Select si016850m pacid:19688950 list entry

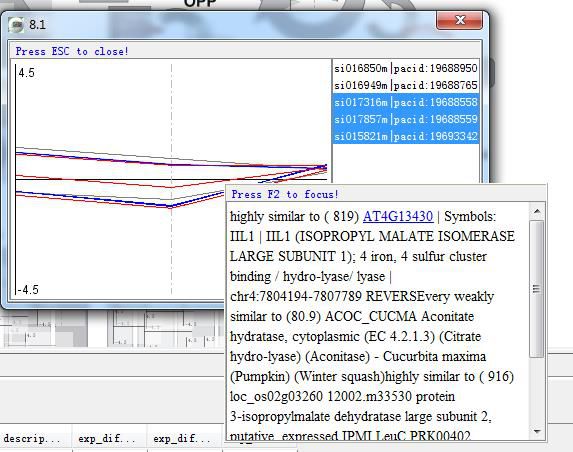coord(406,68)
